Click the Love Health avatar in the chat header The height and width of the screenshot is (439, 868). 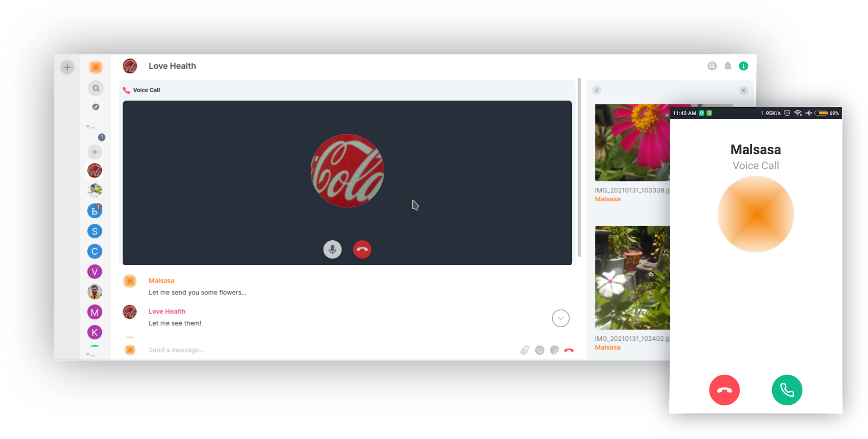[130, 66]
